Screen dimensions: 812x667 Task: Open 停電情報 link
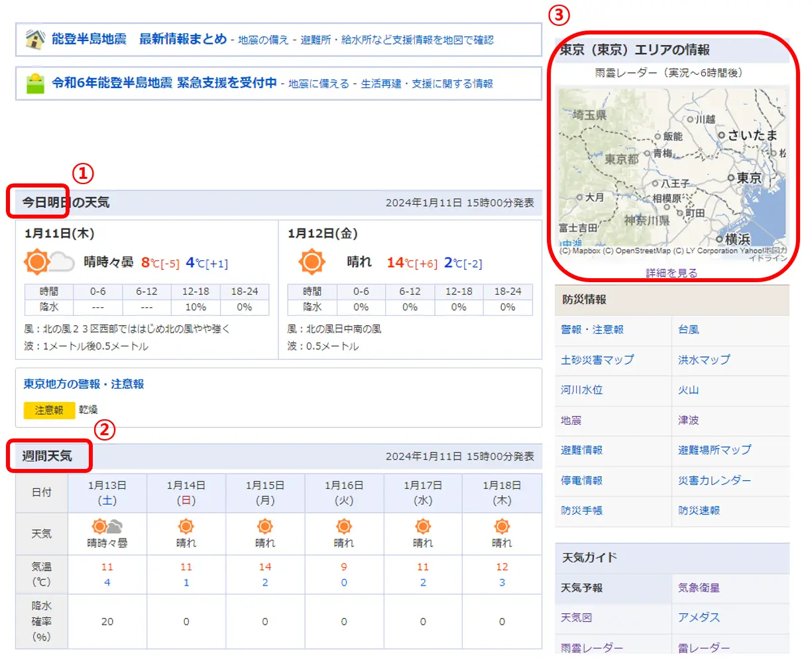pyautogui.click(x=581, y=481)
